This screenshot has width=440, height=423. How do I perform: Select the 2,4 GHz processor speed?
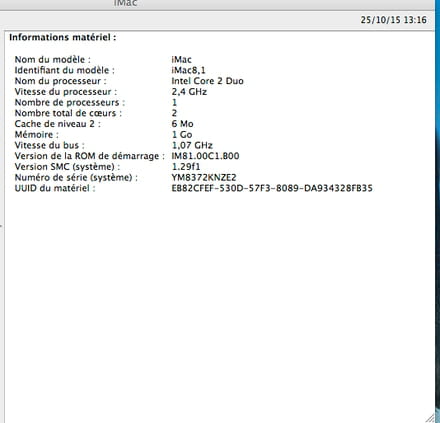pos(189,92)
